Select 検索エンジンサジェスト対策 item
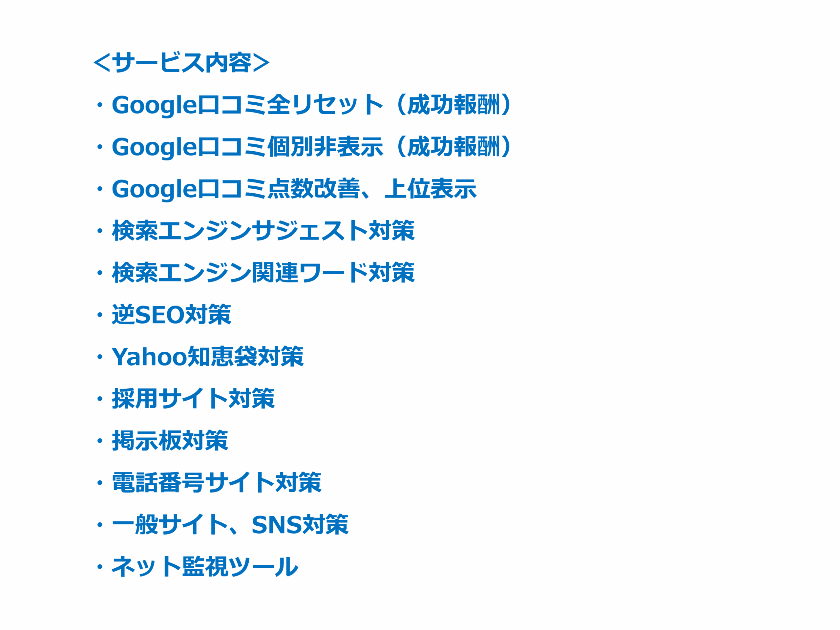 tap(263, 230)
